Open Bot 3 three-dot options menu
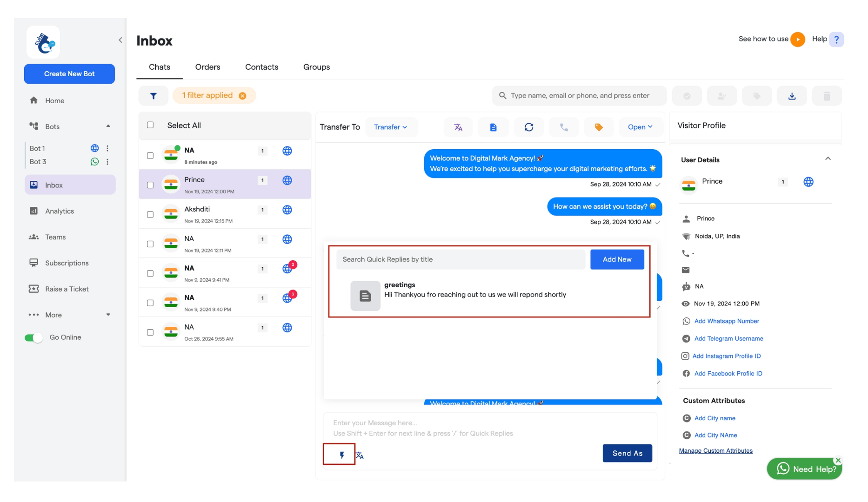868x502 pixels. click(107, 162)
